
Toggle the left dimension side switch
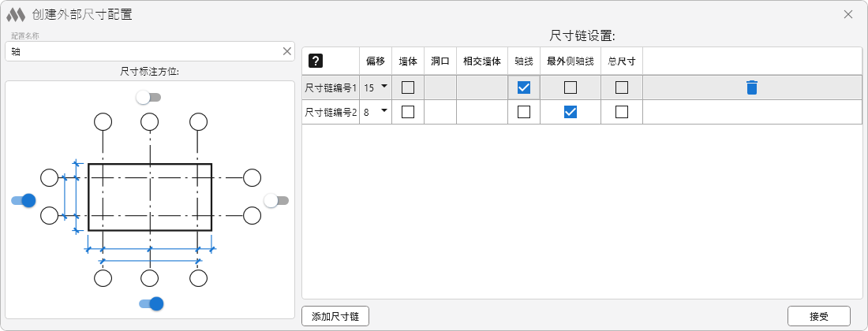pos(24,200)
